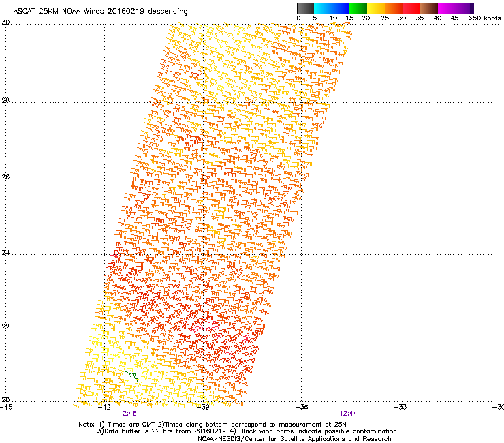The width and height of the screenshot is (504, 443).
Task: Click the gray 0-5 knots legend color
Action: [x=305, y=8]
